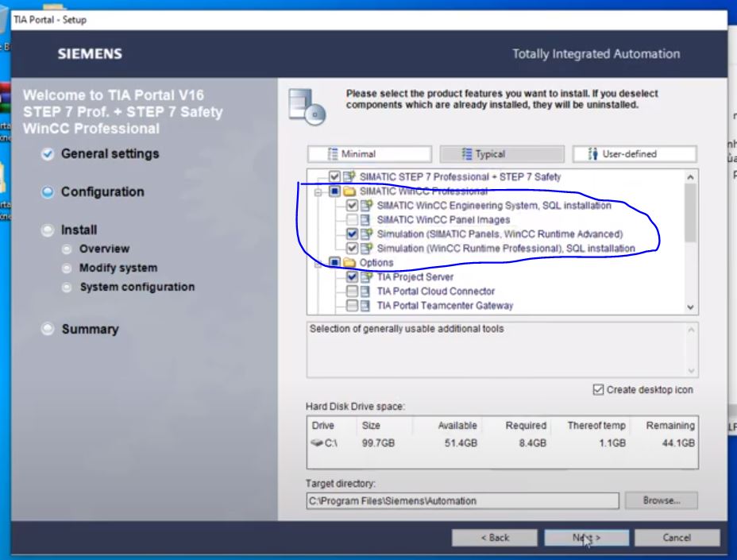This screenshot has height=560, width=737.
Task: Go back with the Back button
Action: [x=494, y=538]
